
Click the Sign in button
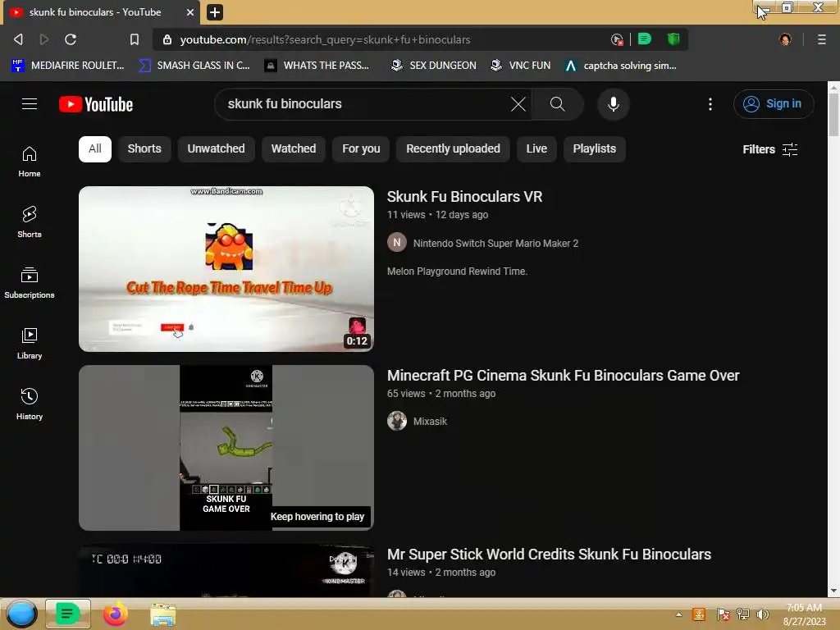[x=773, y=104]
